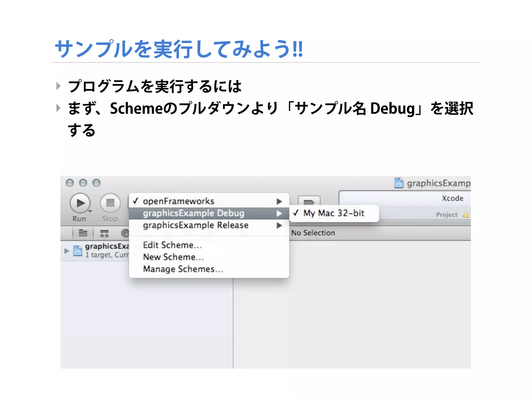This screenshot has height=399, width=532.
Task: Select the openFrameworks scheme
Action: 209,201
